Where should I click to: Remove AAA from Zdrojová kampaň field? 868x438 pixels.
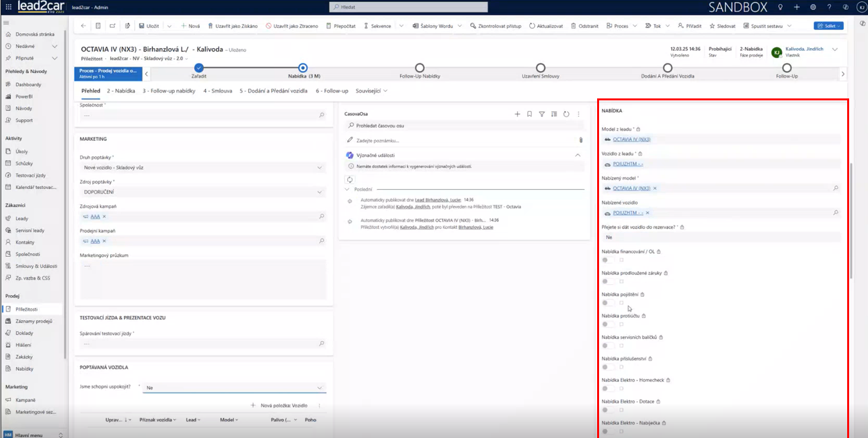104,216
